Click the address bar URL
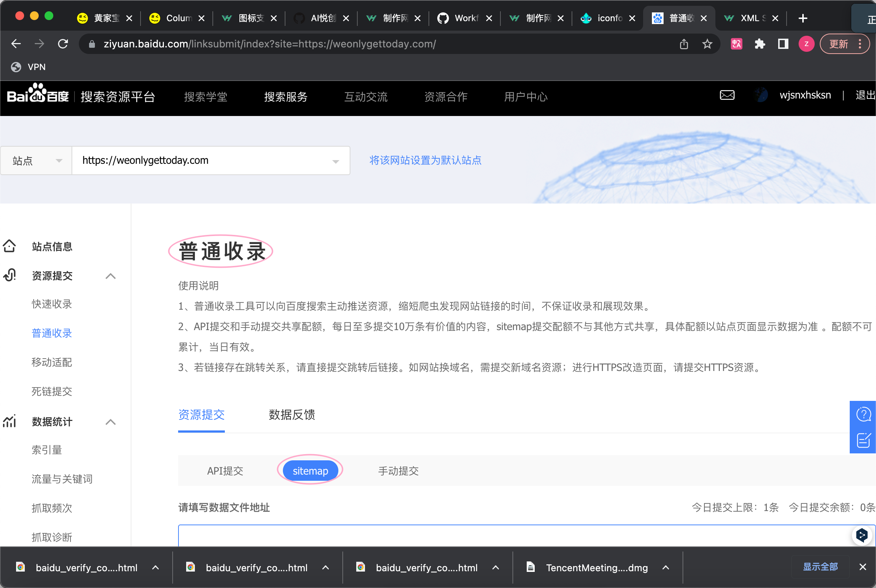The width and height of the screenshot is (876, 588). point(269,44)
